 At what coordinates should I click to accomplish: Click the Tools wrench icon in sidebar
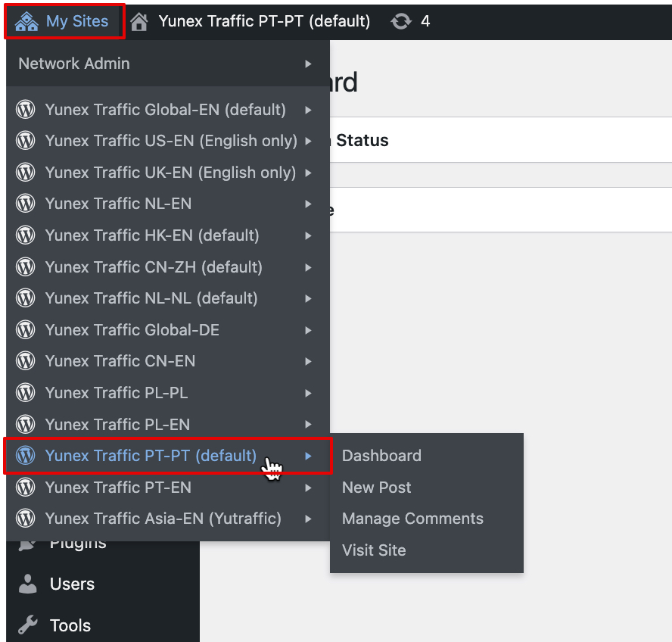(x=28, y=625)
